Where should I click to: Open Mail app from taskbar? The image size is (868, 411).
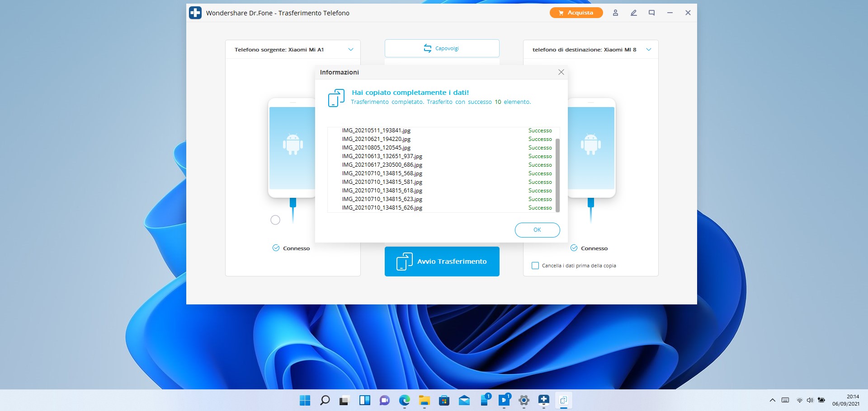coord(464,400)
